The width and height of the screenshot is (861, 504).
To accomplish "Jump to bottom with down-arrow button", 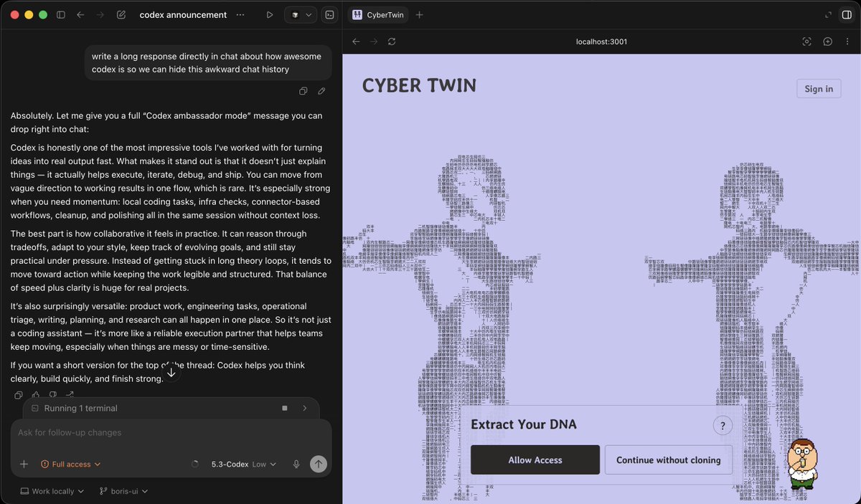I will click(x=171, y=373).
